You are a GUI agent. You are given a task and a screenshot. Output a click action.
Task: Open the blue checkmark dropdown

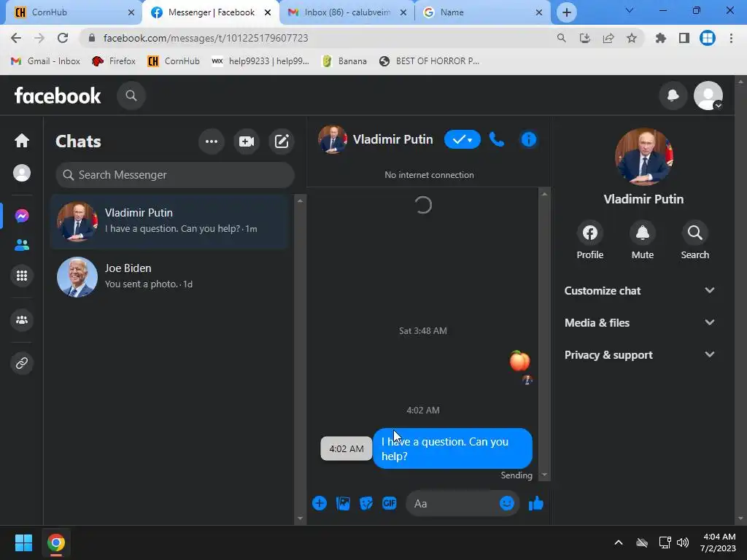click(x=462, y=139)
